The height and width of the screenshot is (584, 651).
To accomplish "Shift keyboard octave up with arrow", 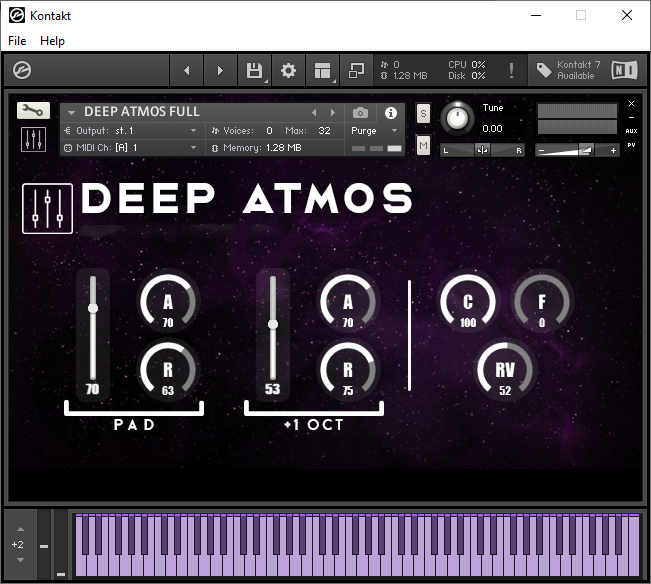I will click(x=20, y=529).
